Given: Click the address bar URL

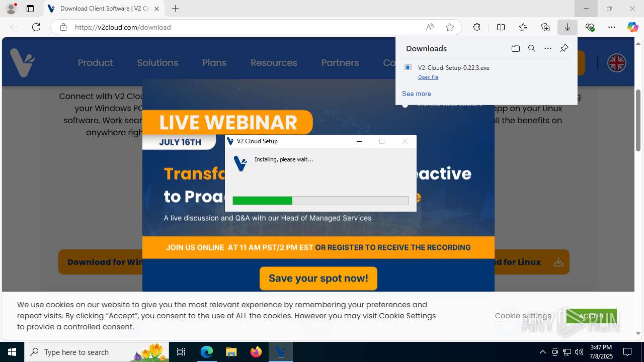Looking at the screenshot, I should point(123,27).
